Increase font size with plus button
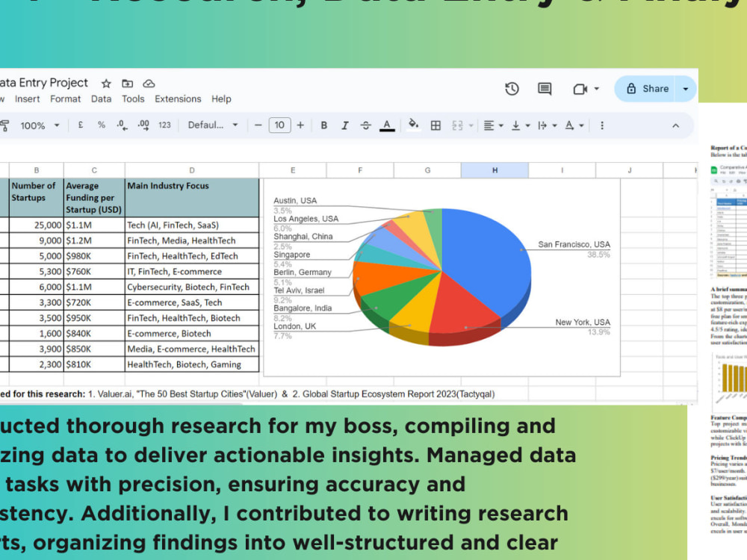The image size is (747, 560). tap(300, 125)
